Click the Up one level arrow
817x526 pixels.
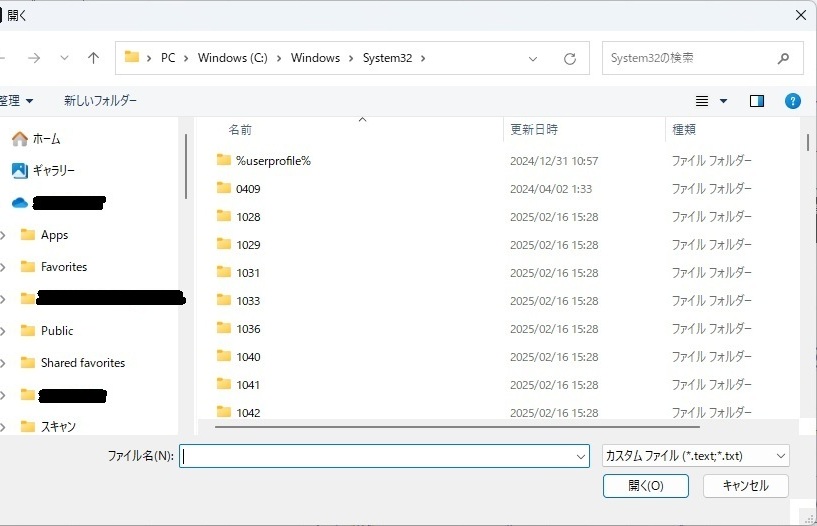(x=93, y=58)
